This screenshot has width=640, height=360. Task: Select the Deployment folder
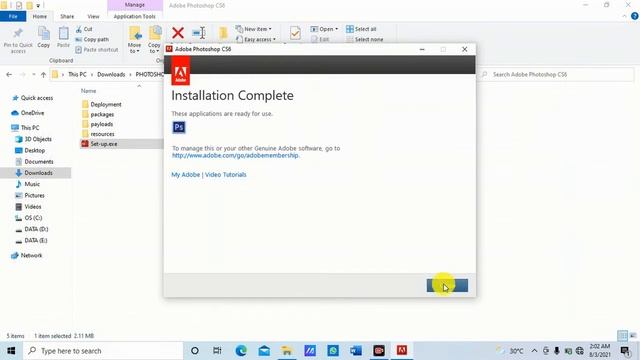[102, 104]
